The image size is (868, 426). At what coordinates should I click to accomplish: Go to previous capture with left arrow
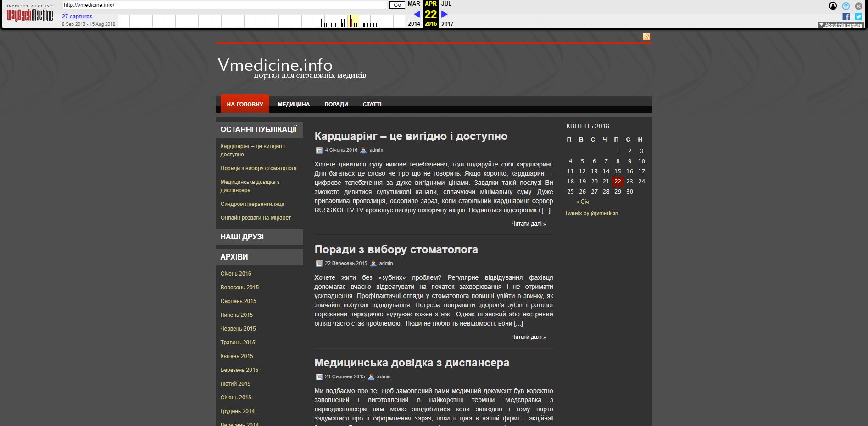point(417,14)
